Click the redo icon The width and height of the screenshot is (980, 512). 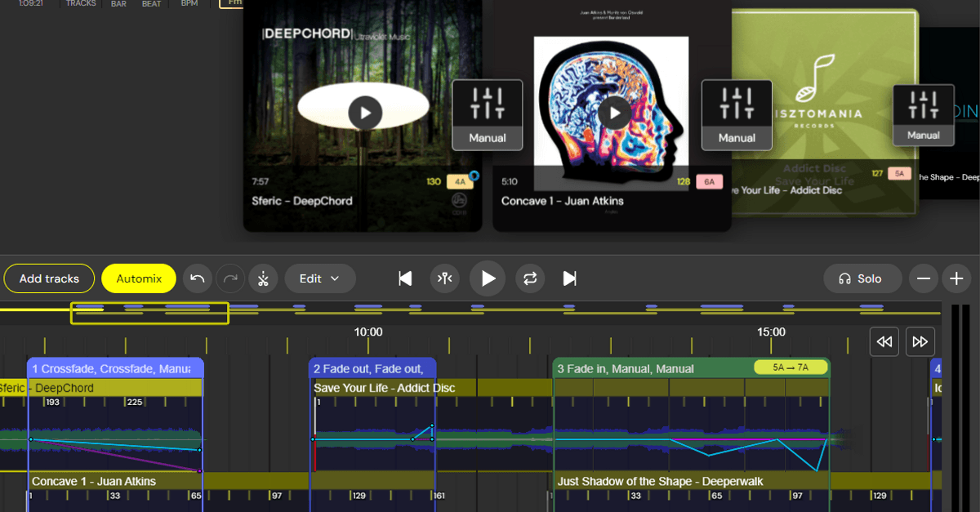[229, 278]
